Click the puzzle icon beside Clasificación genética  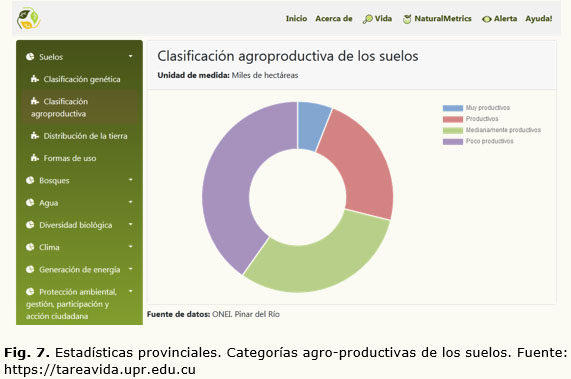[x=35, y=79]
